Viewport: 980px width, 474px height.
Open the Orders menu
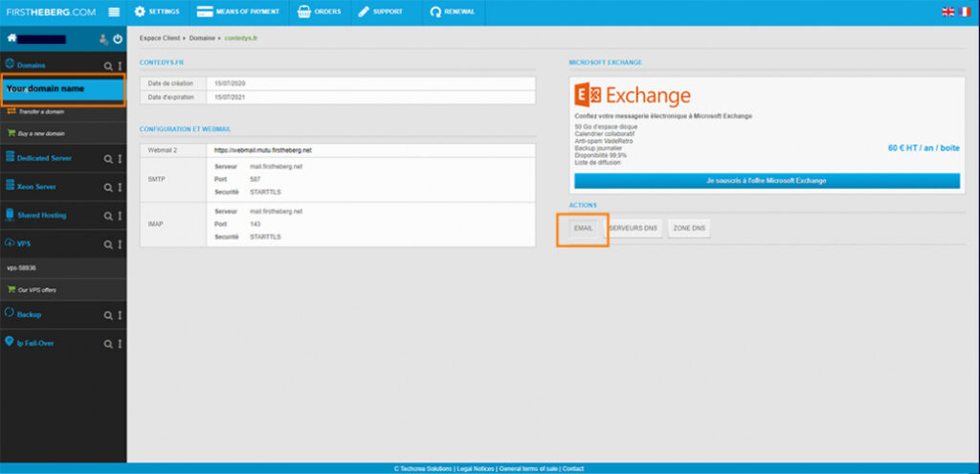pyautogui.click(x=320, y=11)
